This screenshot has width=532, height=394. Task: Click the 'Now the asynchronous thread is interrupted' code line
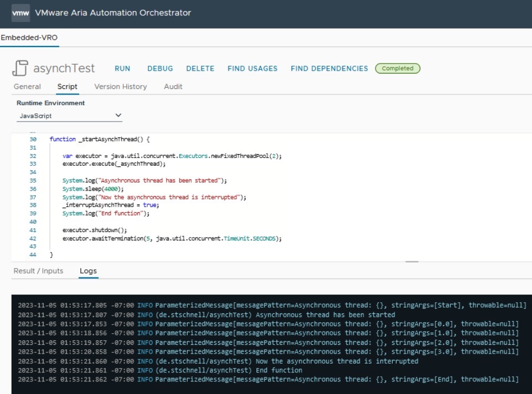(154, 197)
